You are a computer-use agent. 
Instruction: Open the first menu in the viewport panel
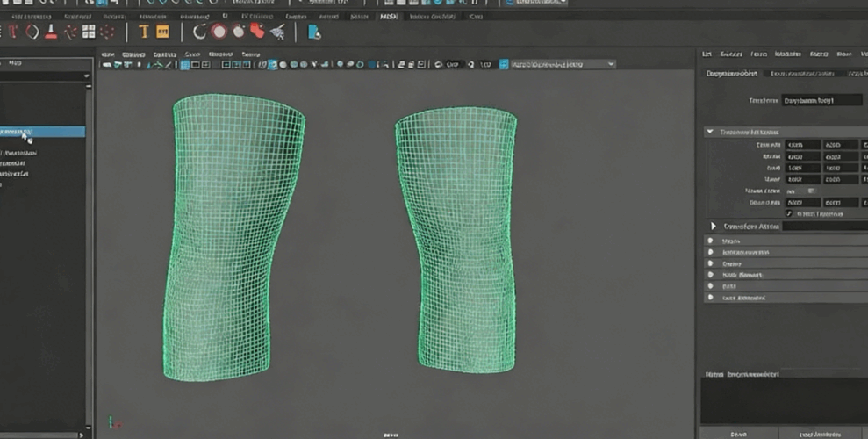point(108,54)
